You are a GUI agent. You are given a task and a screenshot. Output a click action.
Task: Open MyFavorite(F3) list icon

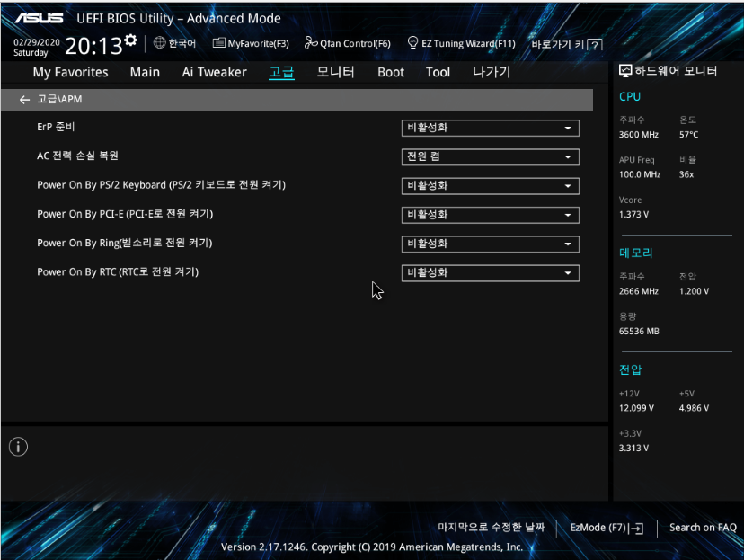pos(218,43)
